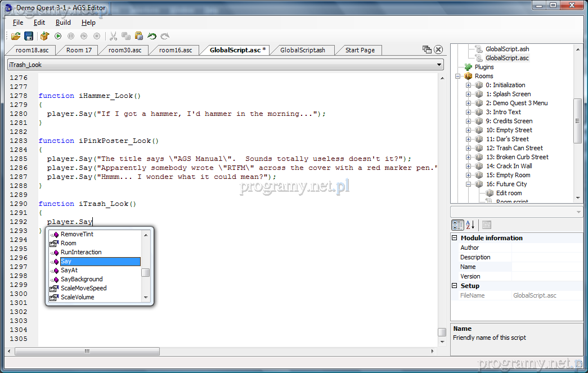Viewport: 588px width, 373px height.
Task: Click the Name field in Module information
Action: click(546, 267)
